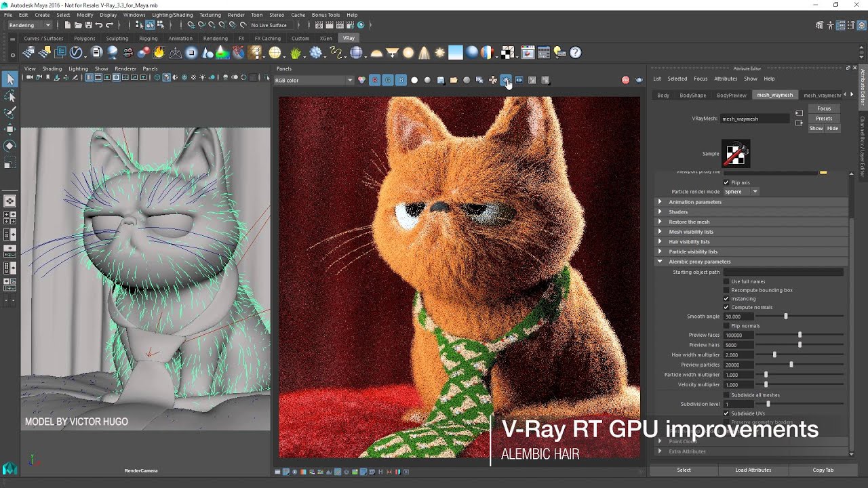Image resolution: width=868 pixels, height=488 pixels.
Task: Click the Hide button near Presets
Action: pyautogui.click(x=833, y=128)
